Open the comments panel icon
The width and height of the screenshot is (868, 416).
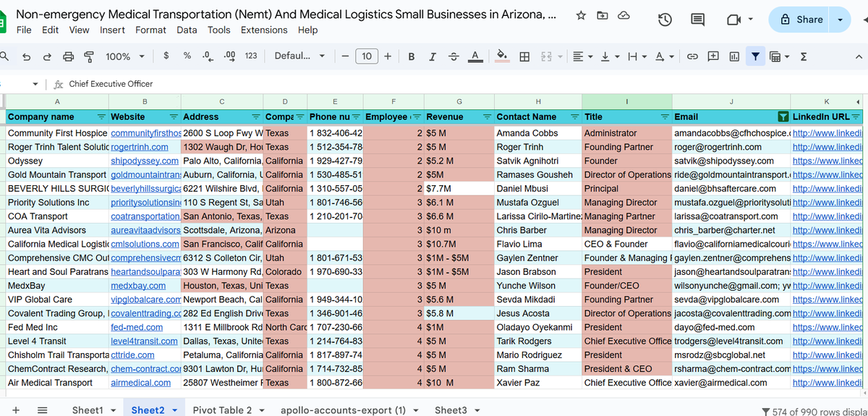point(698,20)
